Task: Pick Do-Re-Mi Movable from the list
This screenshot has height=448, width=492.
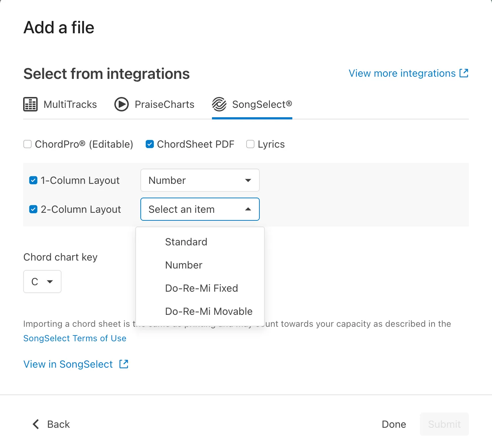Action: [208, 311]
